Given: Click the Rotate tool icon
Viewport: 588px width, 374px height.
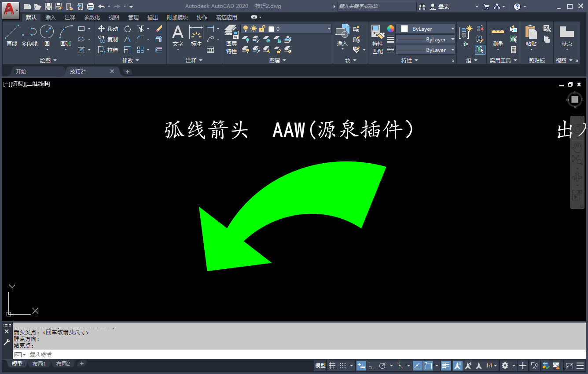Looking at the screenshot, I should pyautogui.click(x=128, y=29).
